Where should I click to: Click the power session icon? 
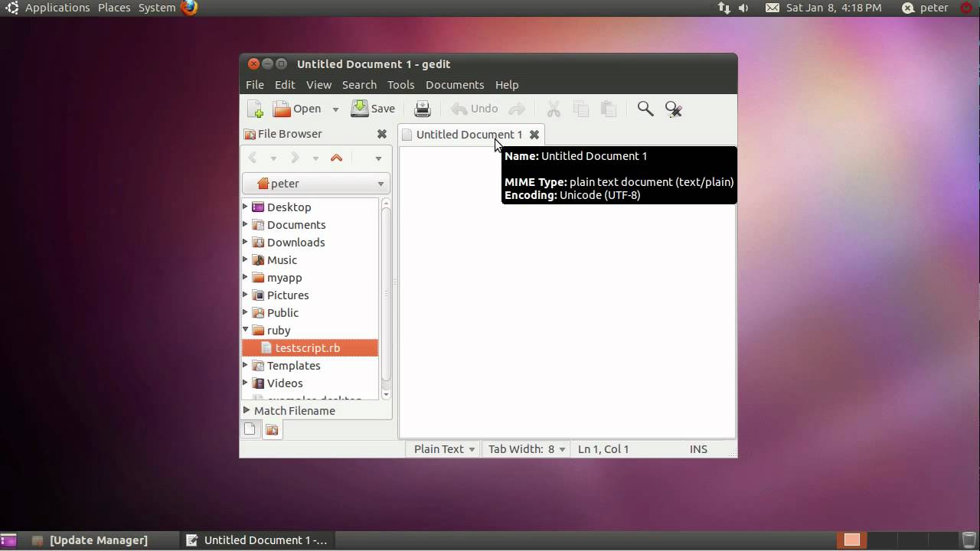pos(966,8)
